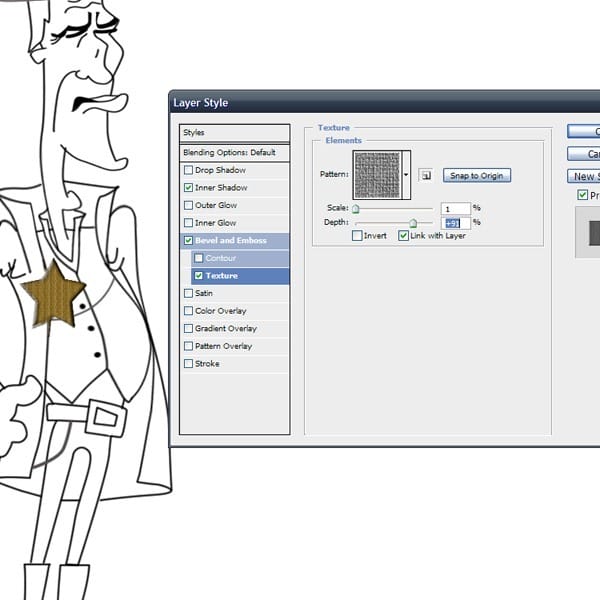Enable the Inner Glow checkbox
Viewport: 600px width, 600px height.
(x=188, y=223)
